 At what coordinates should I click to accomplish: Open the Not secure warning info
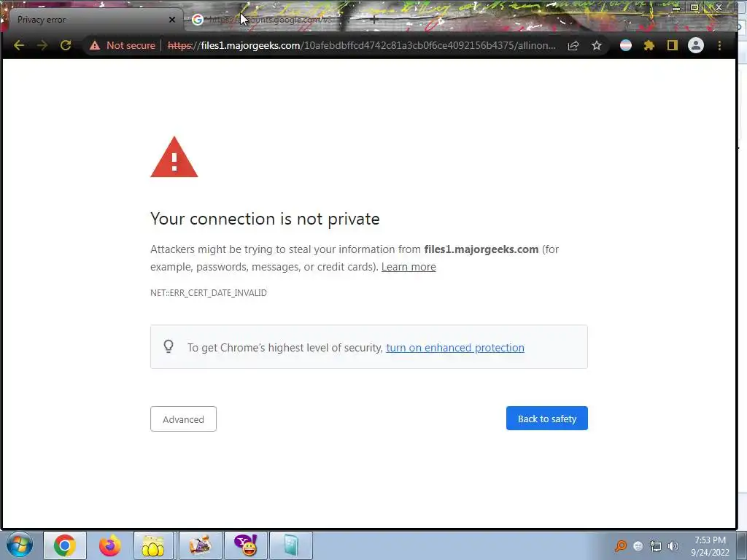[123, 45]
